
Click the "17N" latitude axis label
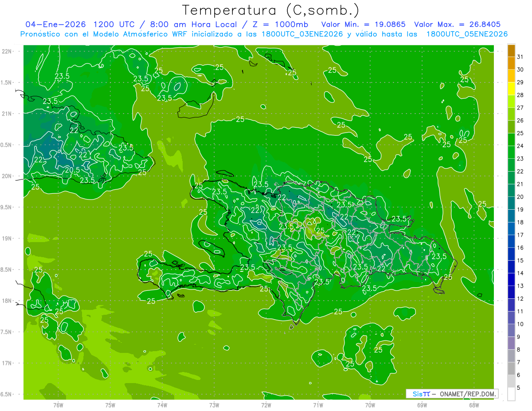click(7, 363)
